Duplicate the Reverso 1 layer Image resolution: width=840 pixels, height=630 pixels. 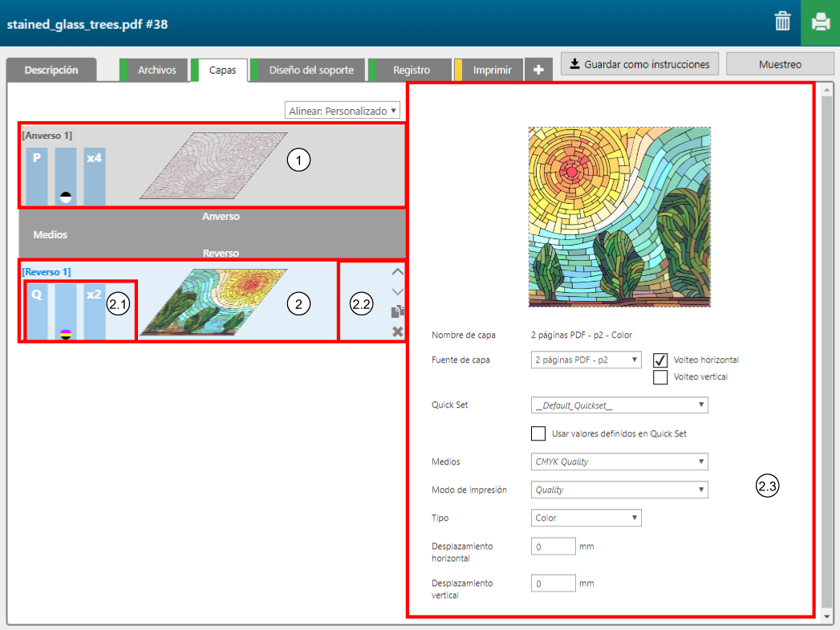coord(397,311)
